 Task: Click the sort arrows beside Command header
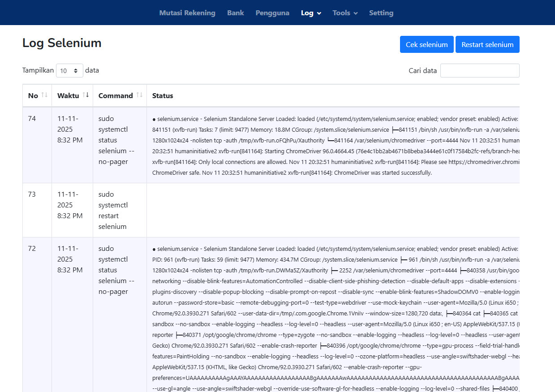tap(139, 95)
